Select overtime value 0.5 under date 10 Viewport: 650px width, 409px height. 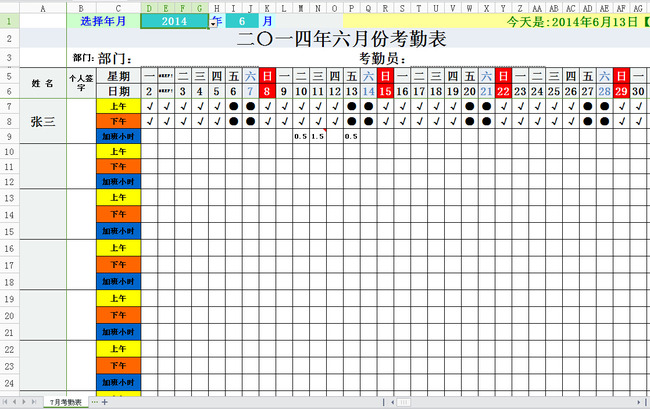(x=301, y=136)
